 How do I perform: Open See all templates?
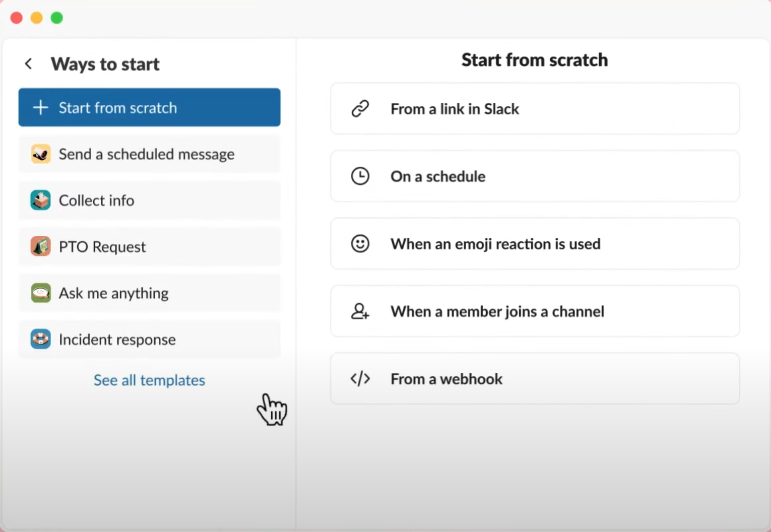pyautogui.click(x=149, y=380)
